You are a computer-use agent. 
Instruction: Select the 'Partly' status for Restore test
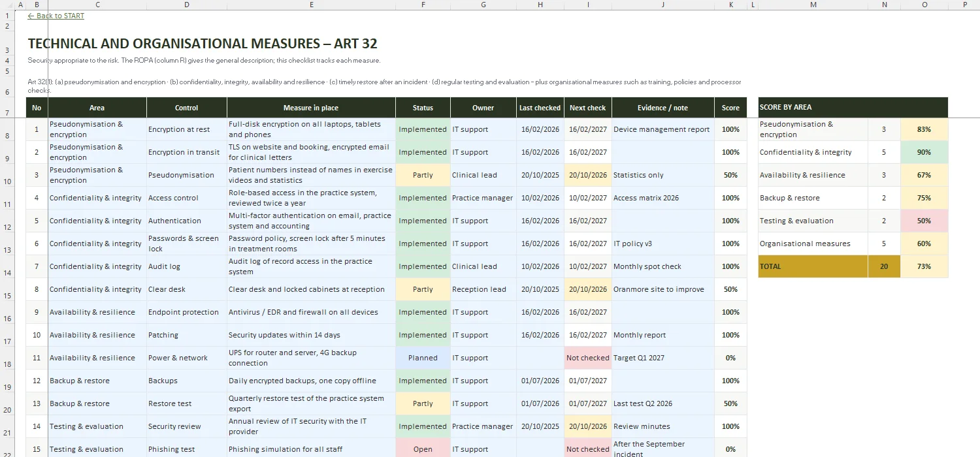coord(423,403)
